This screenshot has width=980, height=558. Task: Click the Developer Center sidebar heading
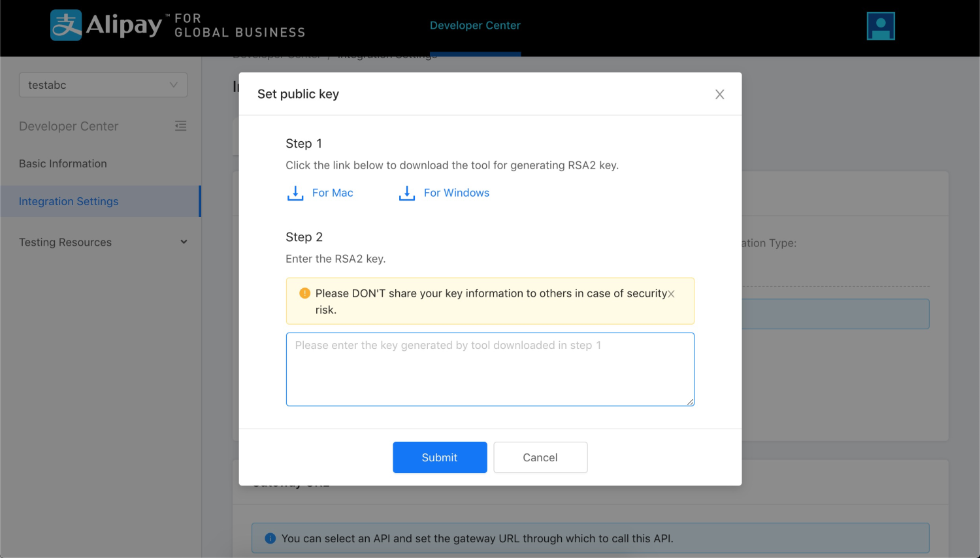point(69,126)
